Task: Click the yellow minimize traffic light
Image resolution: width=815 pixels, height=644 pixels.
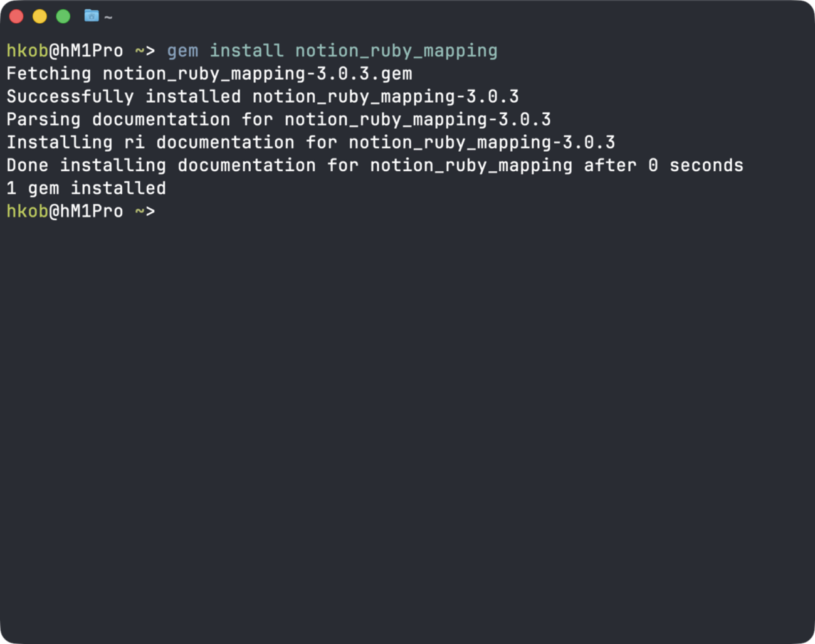Action: (x=39, y=16)
